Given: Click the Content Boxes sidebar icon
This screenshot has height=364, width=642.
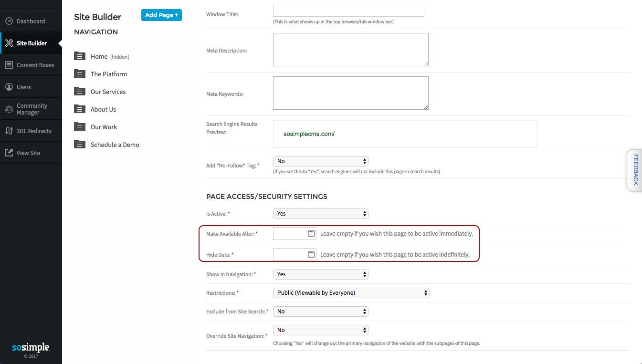Looking at the screenshot, I should (x=9, y=65).
